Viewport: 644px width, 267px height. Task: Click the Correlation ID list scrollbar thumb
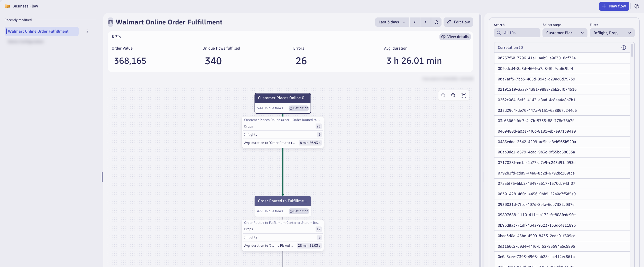[x=632, y=50]
